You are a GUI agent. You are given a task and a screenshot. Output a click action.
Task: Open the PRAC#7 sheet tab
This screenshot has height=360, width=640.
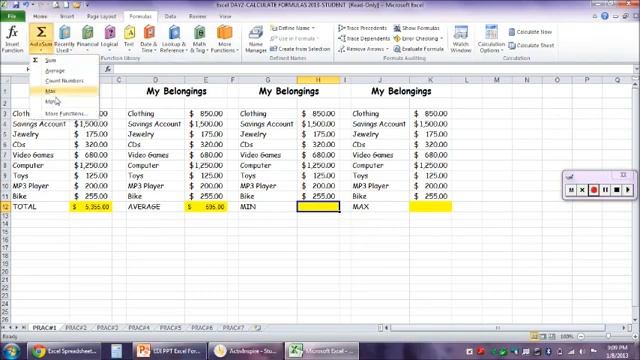click(x=233, y=328)
